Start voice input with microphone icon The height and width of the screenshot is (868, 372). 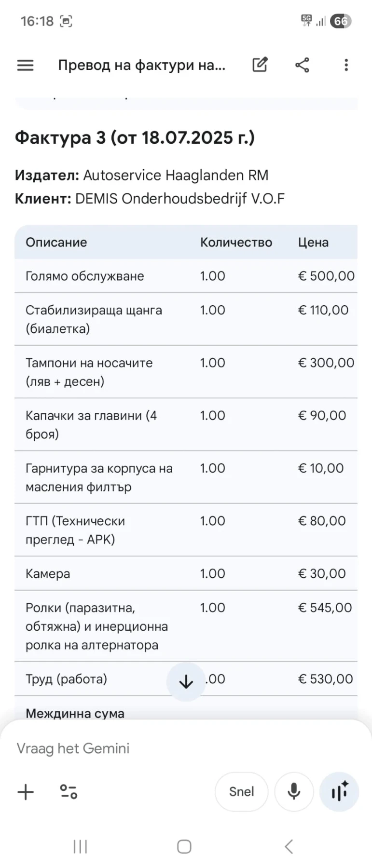click(294, 792)
